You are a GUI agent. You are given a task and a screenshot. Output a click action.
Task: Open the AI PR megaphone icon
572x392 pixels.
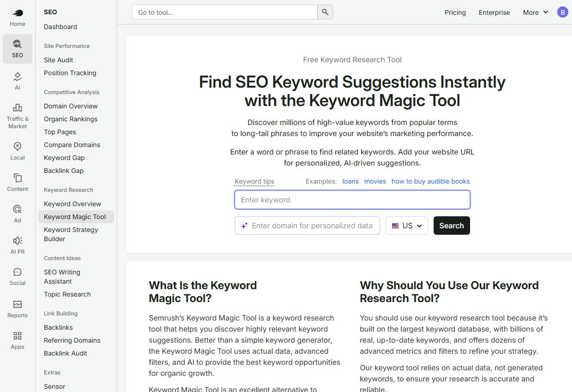tap(18, 241)
